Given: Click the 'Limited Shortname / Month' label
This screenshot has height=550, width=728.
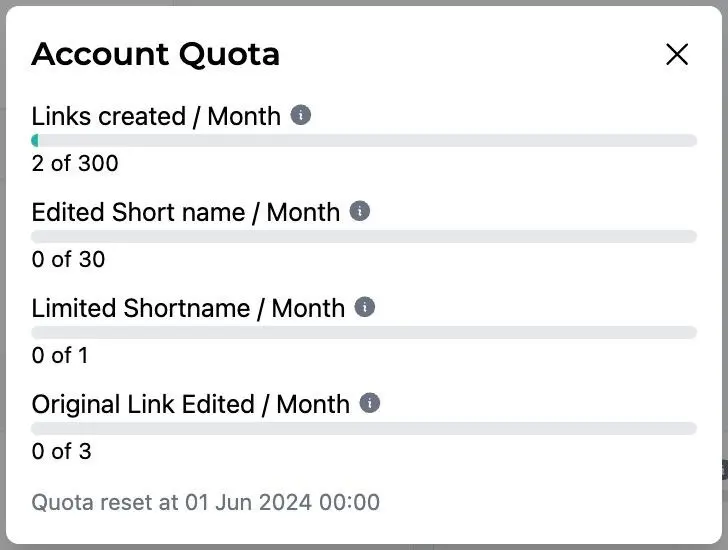Looking at the screenshot, I should (x=188, y=308).
